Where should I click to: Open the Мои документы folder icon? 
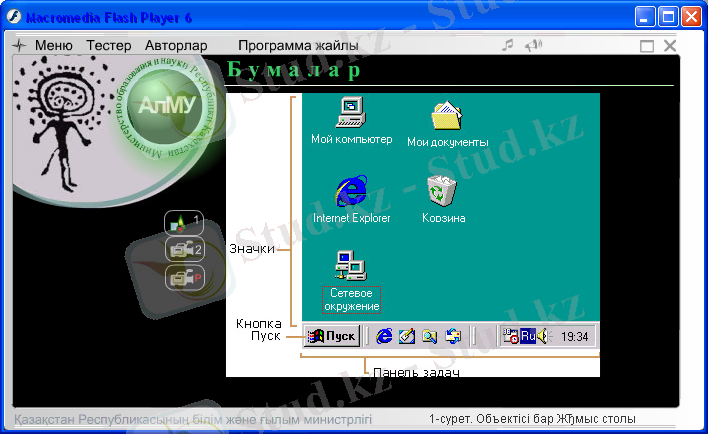point(446,116)
